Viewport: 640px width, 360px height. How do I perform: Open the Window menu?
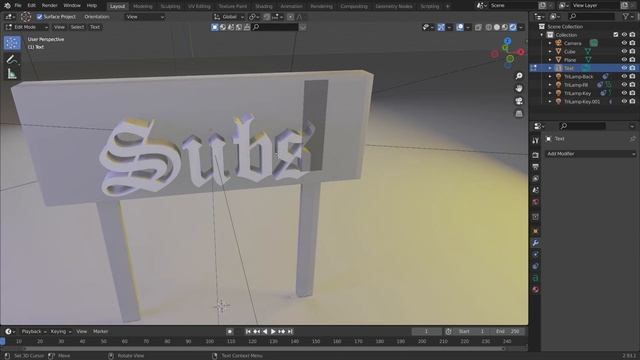tap(72, 6)
